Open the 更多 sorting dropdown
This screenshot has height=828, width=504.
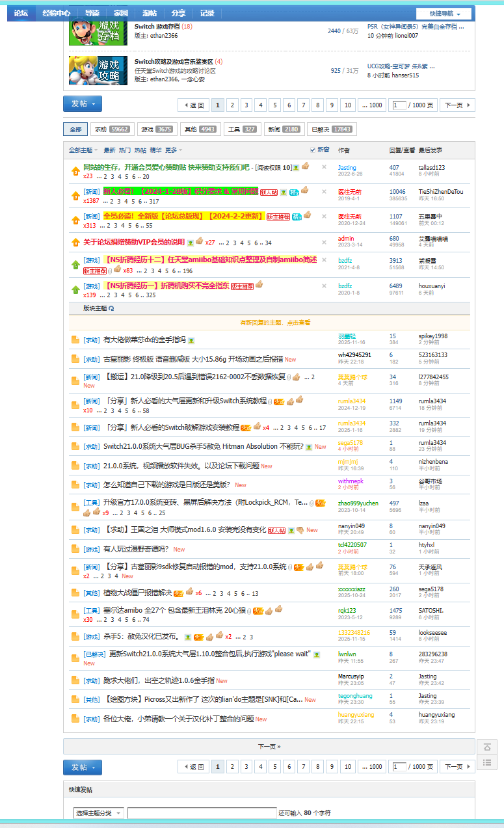173,150
